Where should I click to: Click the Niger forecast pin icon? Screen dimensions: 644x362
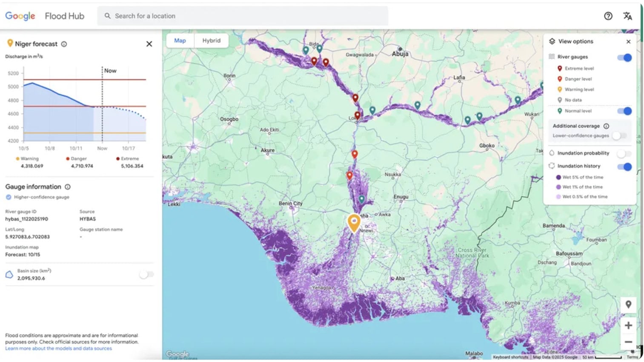(x=10, y=43)
